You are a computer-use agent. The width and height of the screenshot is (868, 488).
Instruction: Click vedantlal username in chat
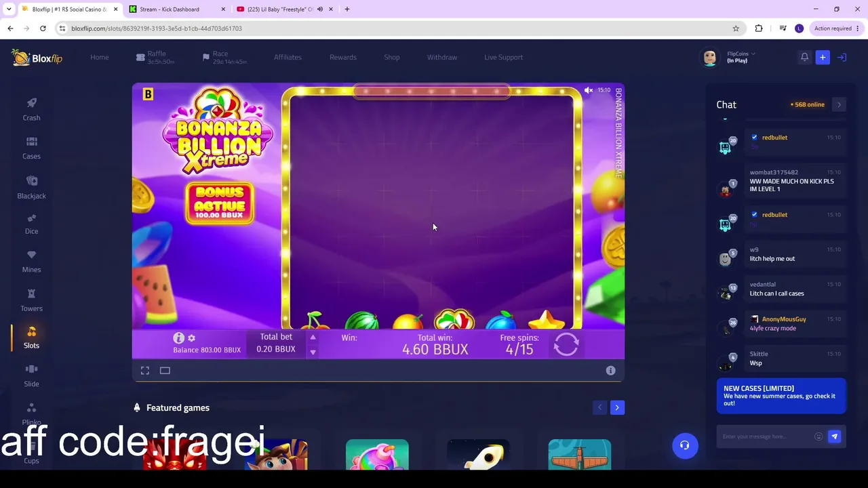coord(763,285)
